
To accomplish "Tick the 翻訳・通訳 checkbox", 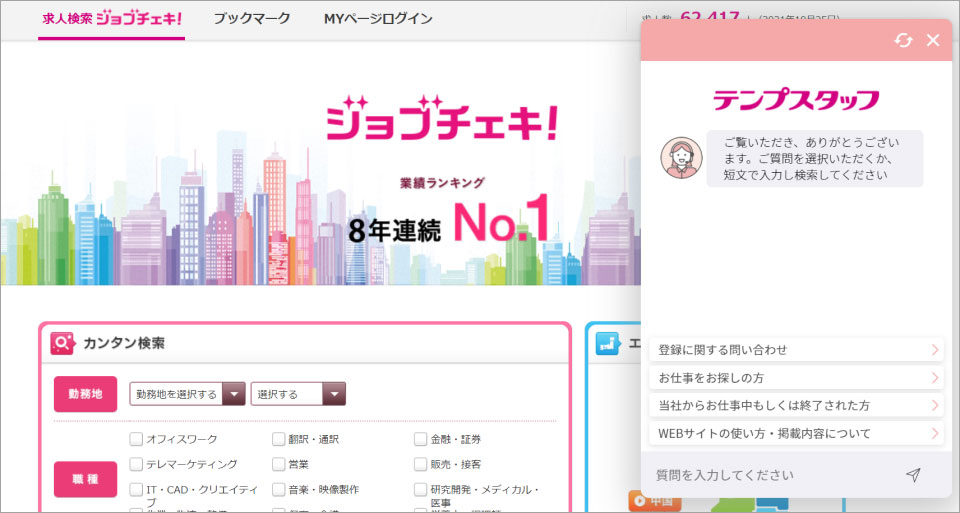I will [278, 439].
